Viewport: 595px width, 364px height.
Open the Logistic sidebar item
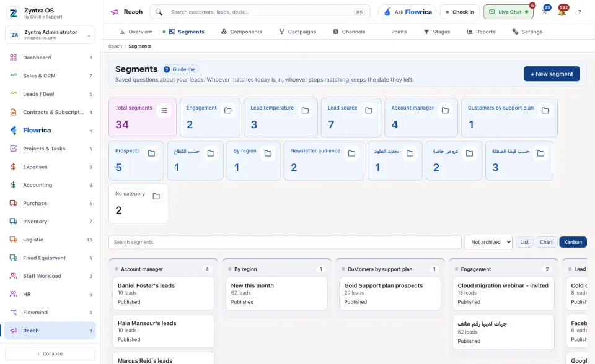50,240
